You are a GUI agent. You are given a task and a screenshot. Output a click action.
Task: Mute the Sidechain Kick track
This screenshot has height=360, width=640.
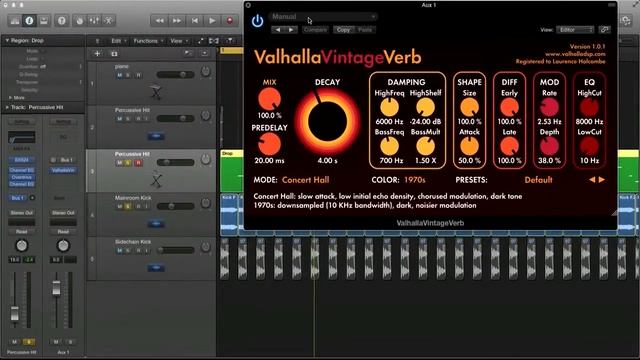[x=120, y=250]
